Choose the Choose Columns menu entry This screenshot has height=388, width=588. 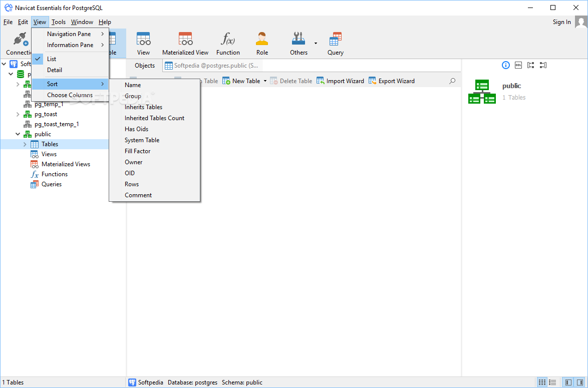tap(70, 95)
